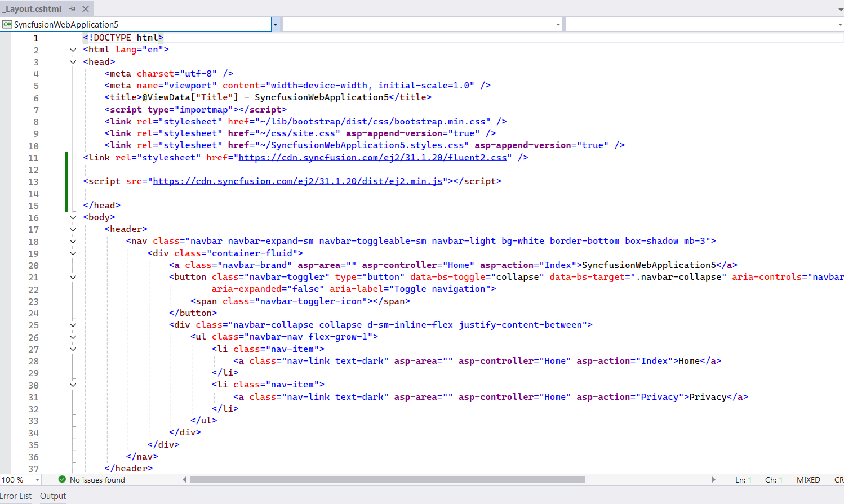Collapse the head element fold on line 3

click(73, 61)
